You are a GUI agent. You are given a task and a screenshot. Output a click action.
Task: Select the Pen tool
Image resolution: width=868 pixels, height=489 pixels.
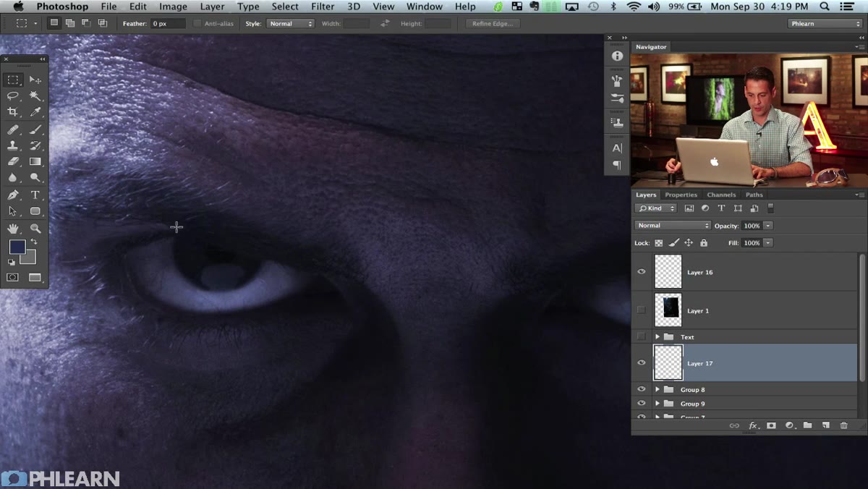pyautogui.click(x=13, y=195)
